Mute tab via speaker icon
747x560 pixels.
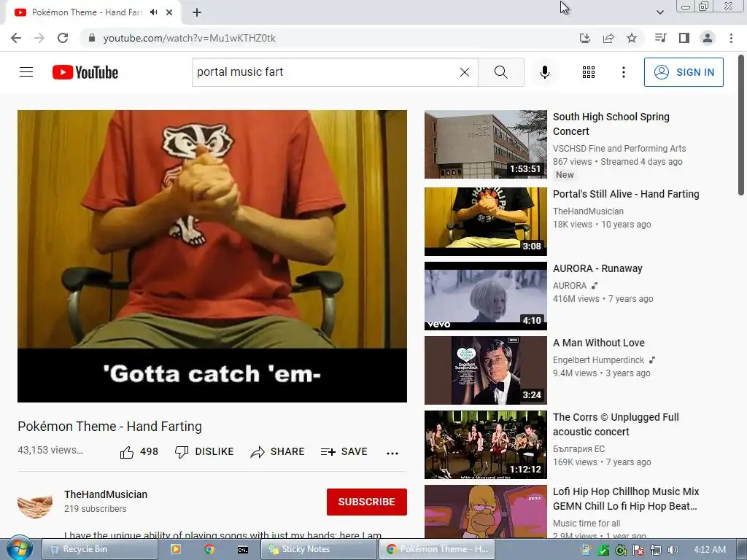153,12
